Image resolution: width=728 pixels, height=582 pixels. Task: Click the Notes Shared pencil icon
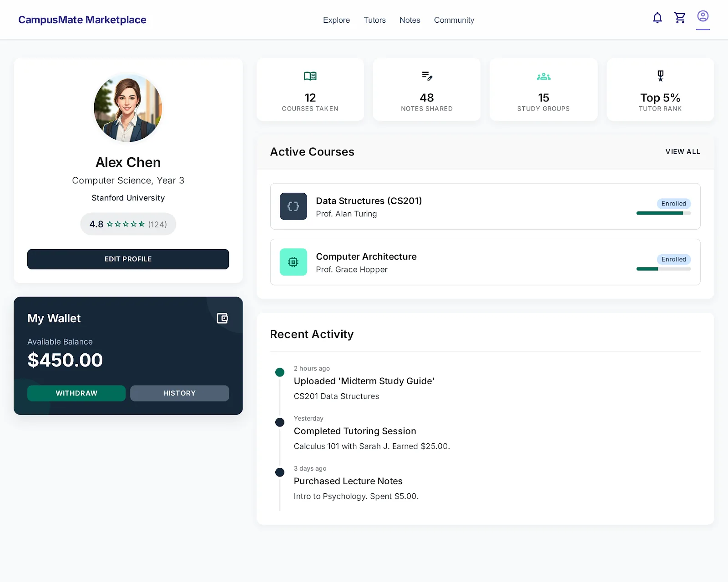click(427, 76)
